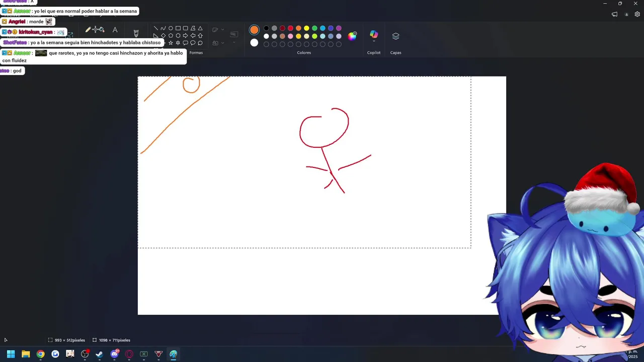644x362 pixels.
Task: Open Paint settings gear
Action: click(x=637, y=15)
